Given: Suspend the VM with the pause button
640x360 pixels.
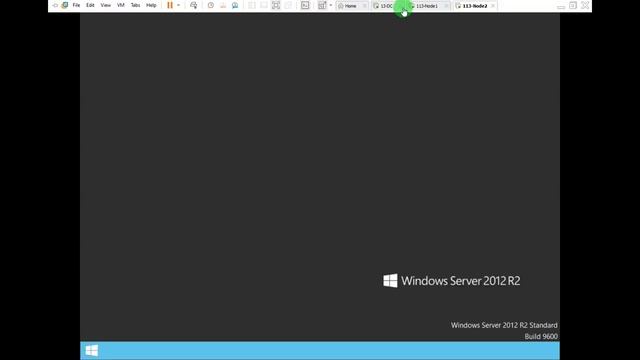Looking at the screenshot, I should pyautogui.click(x=170, y=5).
